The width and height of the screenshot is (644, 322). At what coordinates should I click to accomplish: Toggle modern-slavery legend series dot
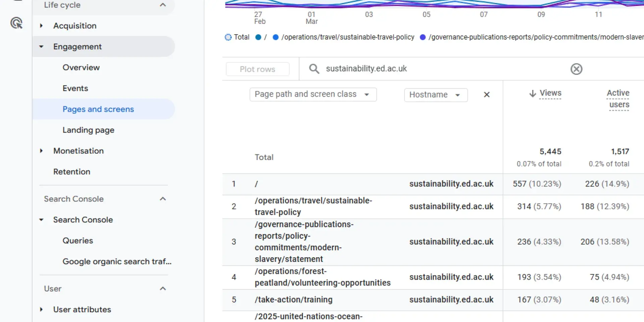click(x=423, y=37)
